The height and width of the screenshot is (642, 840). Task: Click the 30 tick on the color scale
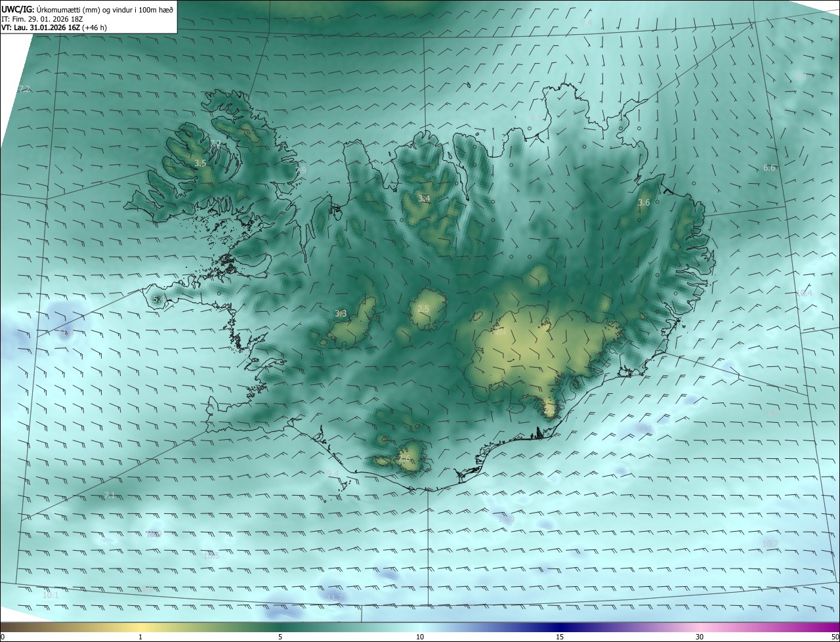[x=700, y=637]
